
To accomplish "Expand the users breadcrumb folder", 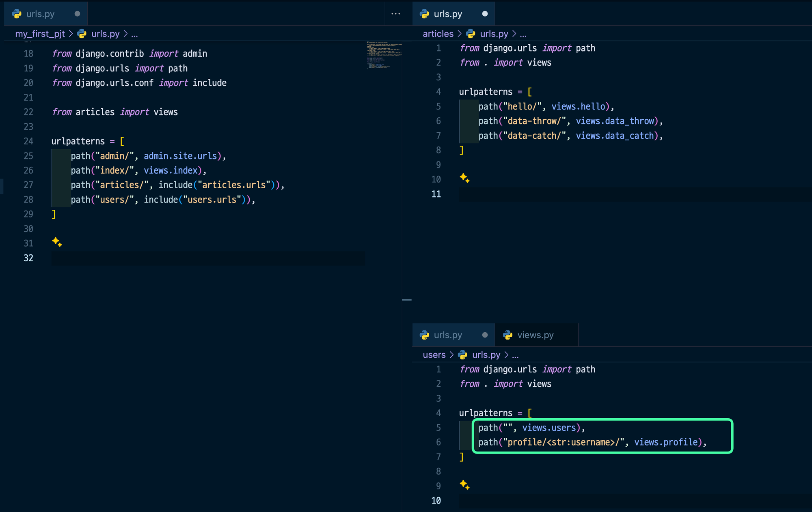I will point(434,355).
